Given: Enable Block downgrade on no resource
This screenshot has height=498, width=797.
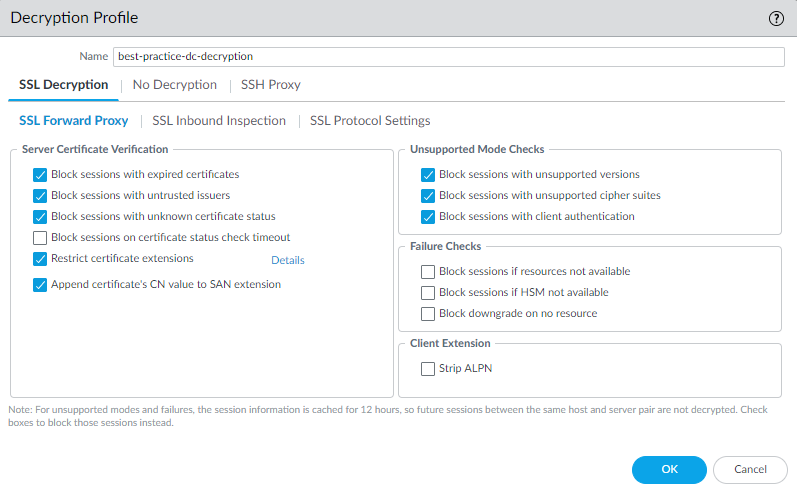Looking at the screenshot, I should [x=428, y=314].
